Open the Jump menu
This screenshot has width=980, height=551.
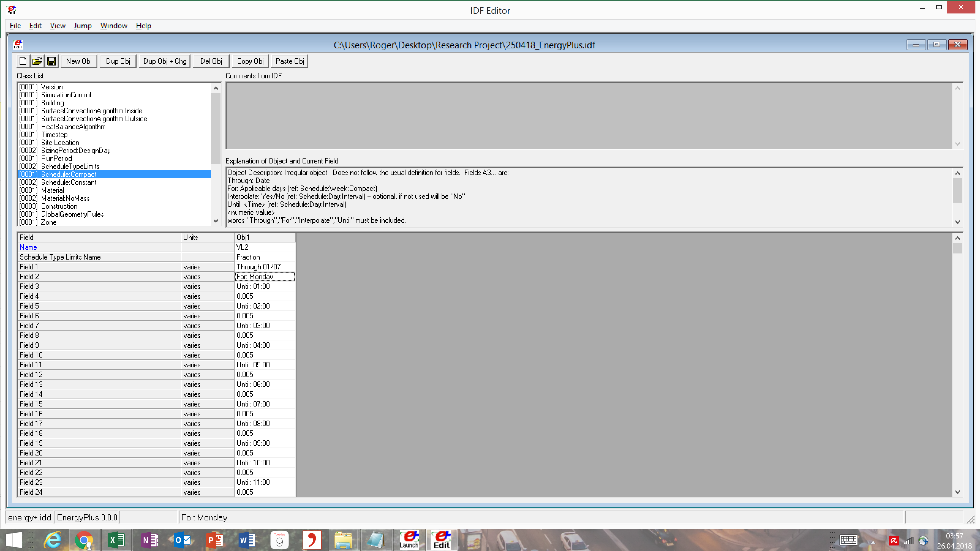point(83,25)
